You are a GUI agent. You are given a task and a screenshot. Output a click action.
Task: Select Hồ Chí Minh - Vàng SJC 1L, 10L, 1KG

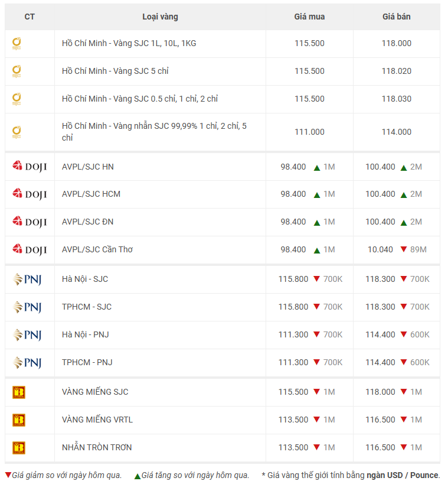(x=129, y=44)
